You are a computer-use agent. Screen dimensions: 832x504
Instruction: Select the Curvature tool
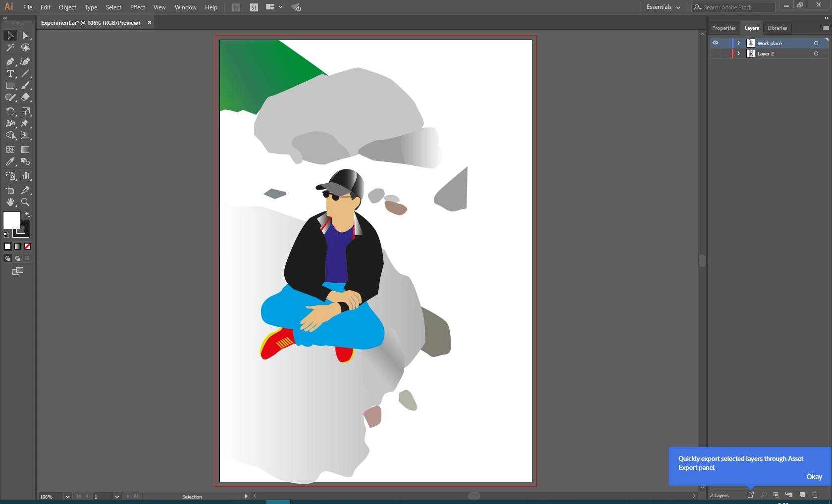26,61
